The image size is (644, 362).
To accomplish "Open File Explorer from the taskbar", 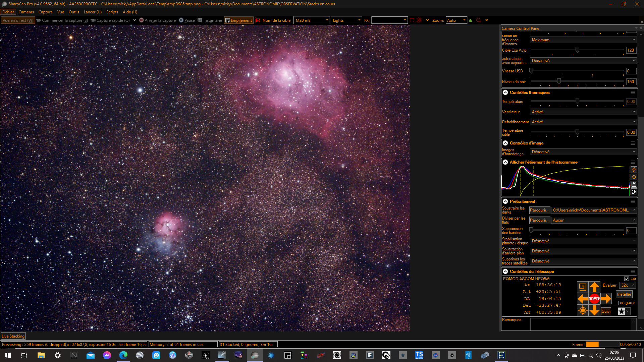I will tap(41, 355).
